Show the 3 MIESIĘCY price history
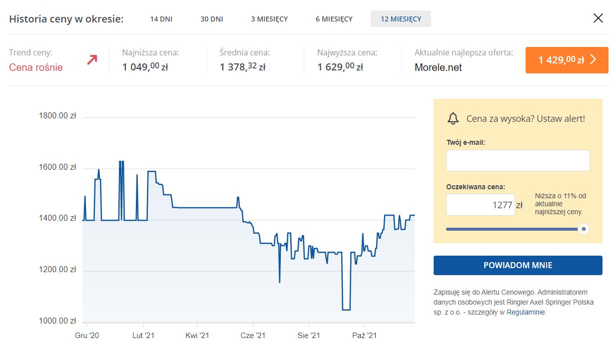The image size is (615, 364). tap(269, 19)
